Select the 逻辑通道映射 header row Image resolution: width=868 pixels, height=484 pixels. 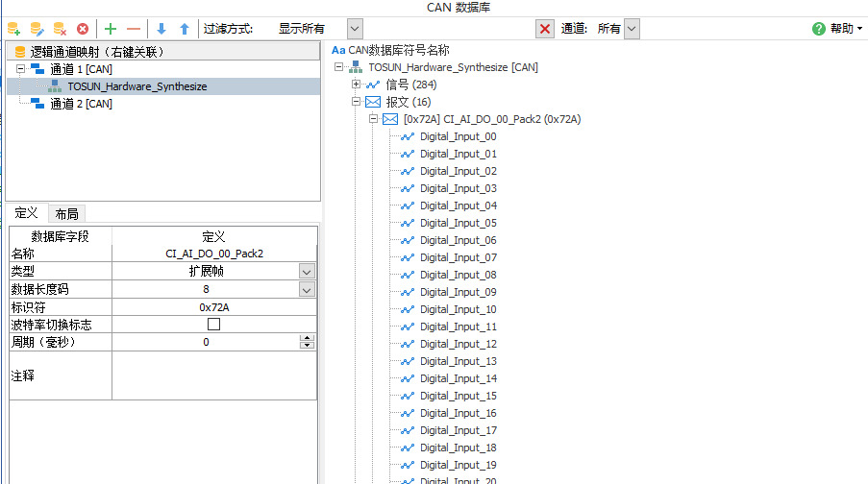[x=163, y=52]
